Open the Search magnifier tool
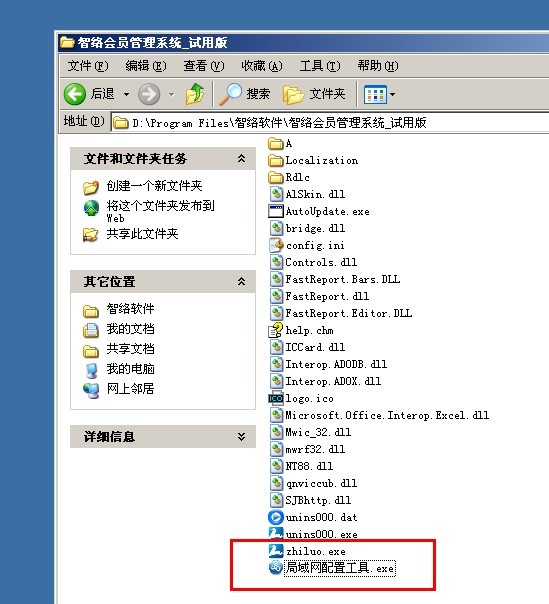Screen dimensions: 549x604 (245, 94)
